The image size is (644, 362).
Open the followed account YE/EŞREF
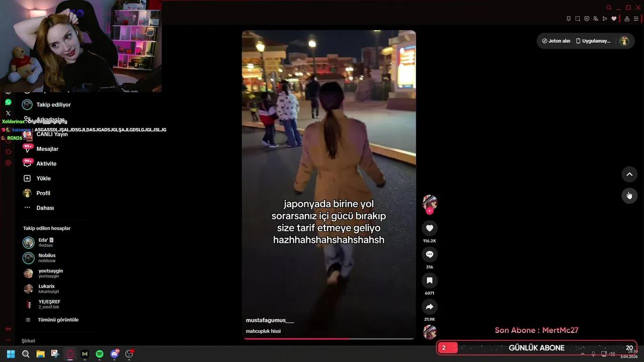pyautogui.click(x=42, y=304)
